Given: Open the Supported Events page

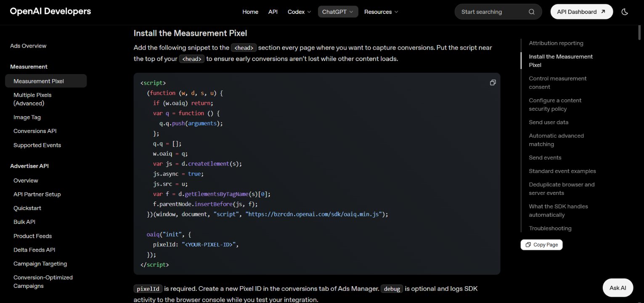Looking at the screenshot, I should tap(37, 145).
